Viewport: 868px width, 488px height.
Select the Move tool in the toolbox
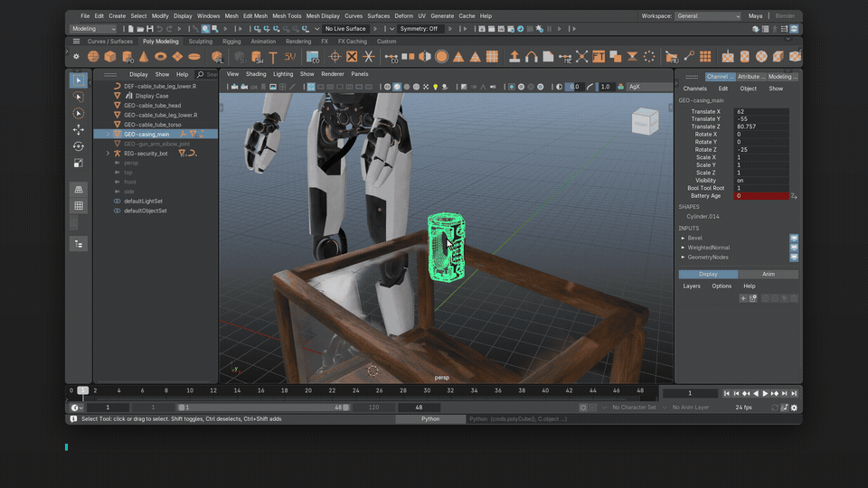(79, 129)
